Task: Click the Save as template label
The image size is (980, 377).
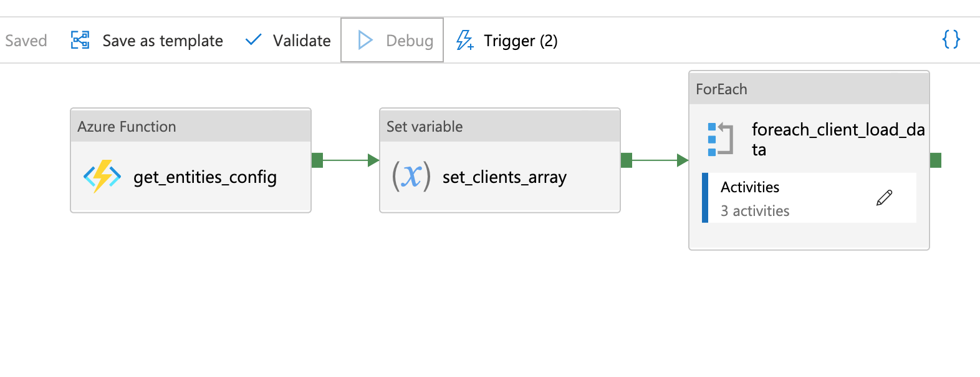Action: (x=163, y=41)
